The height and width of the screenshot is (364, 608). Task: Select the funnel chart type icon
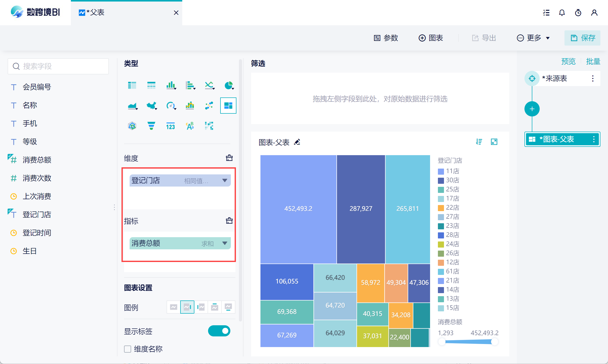coord(151,126)
